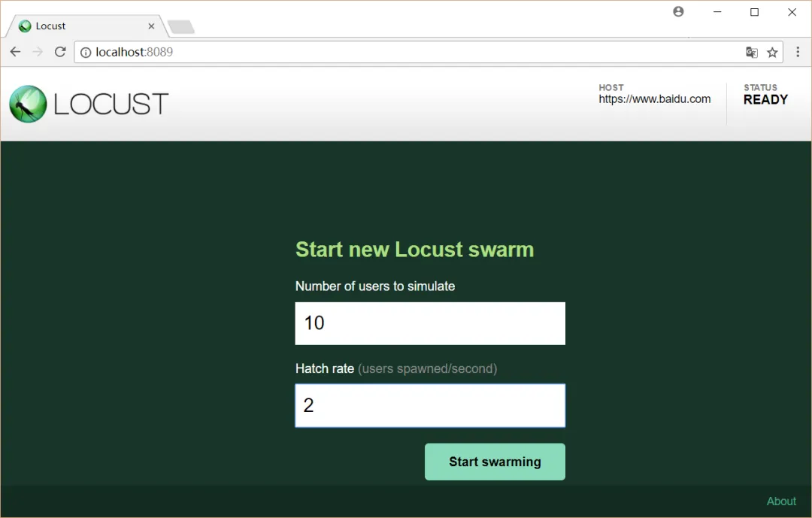Click the localhost:8089 address bar
This screenshot has height=518, width=812.
coord(414,53)
